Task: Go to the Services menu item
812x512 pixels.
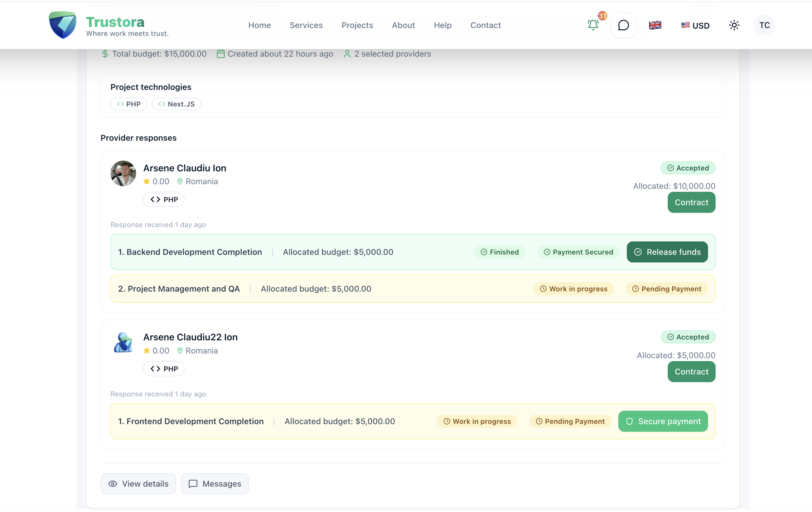Action: point(306,25)
